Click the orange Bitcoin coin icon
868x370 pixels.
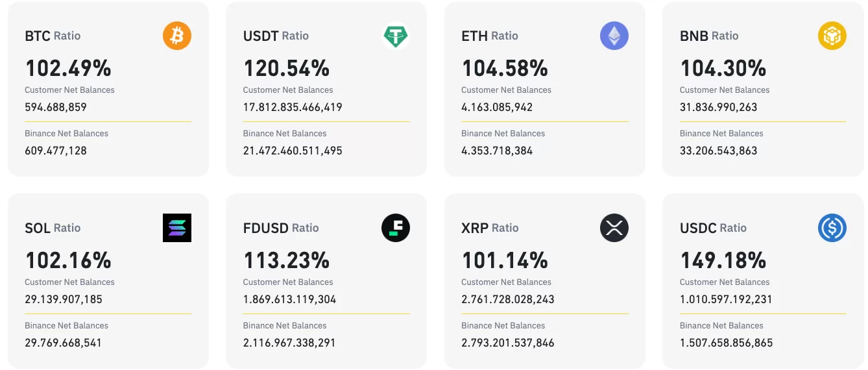coord(177,36)
